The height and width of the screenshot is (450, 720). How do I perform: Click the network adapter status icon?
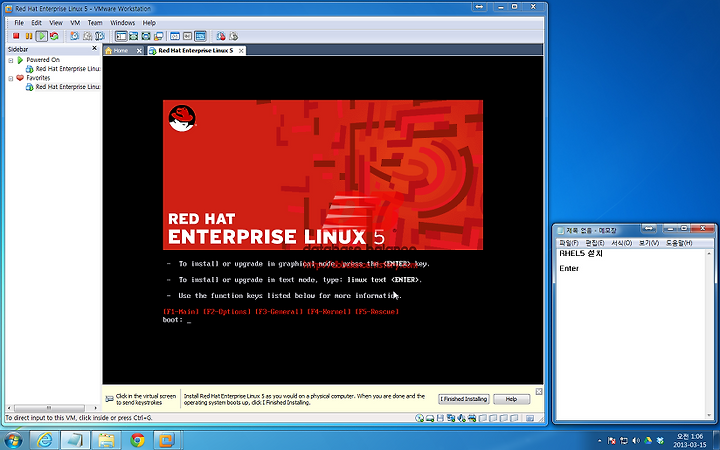click(x=451, y=418)
